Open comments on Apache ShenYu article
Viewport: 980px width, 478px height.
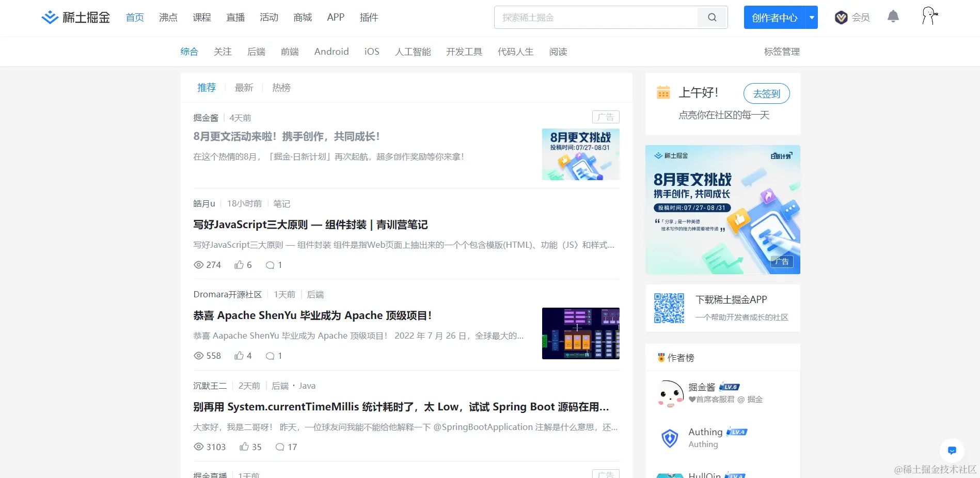tap(270, 356)
